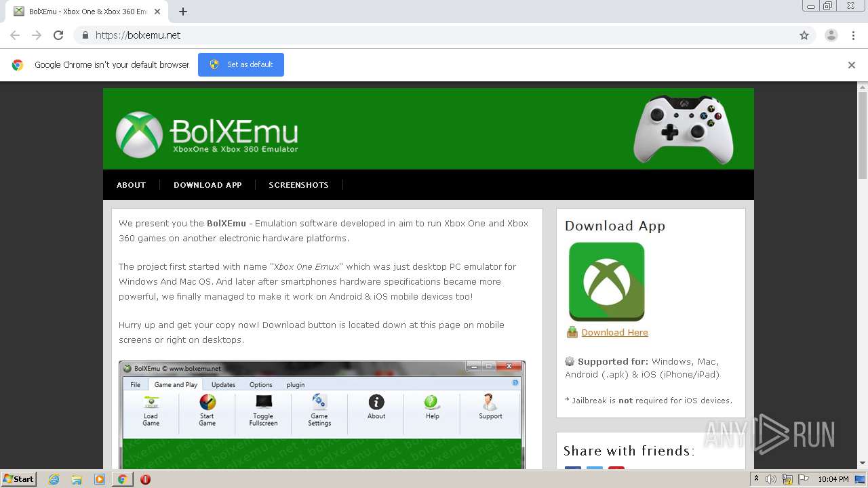Click the BolXEmu app screenshot image
868x488 pixels.
pos(321,415)
